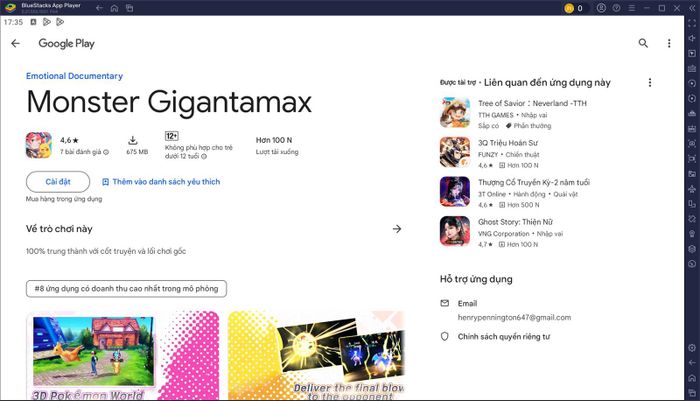Click the airplane icon in BlueStacks sidebar

point(692,189)
